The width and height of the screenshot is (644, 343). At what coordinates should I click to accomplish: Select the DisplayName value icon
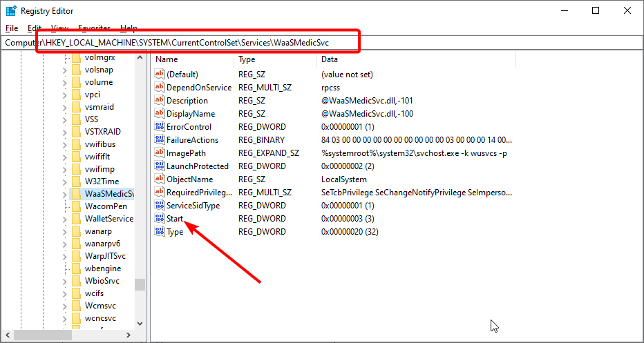pyautogui.click(x=159, y=114)
